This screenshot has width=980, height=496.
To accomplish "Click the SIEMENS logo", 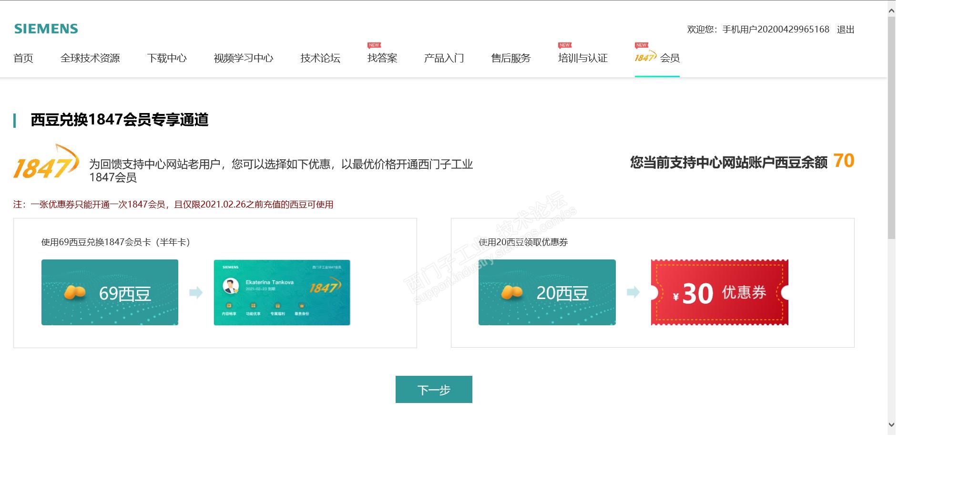I will click(46, 29).
